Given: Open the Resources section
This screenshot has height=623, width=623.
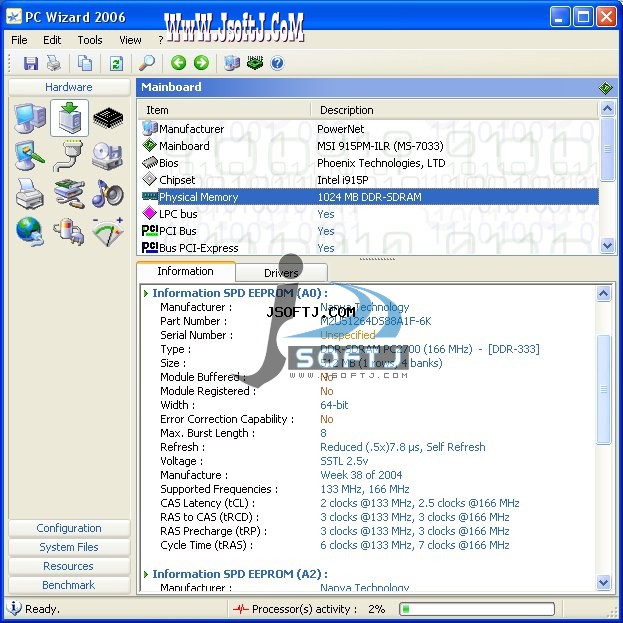Looking at the screenshot, I should (x=69, y=566).
